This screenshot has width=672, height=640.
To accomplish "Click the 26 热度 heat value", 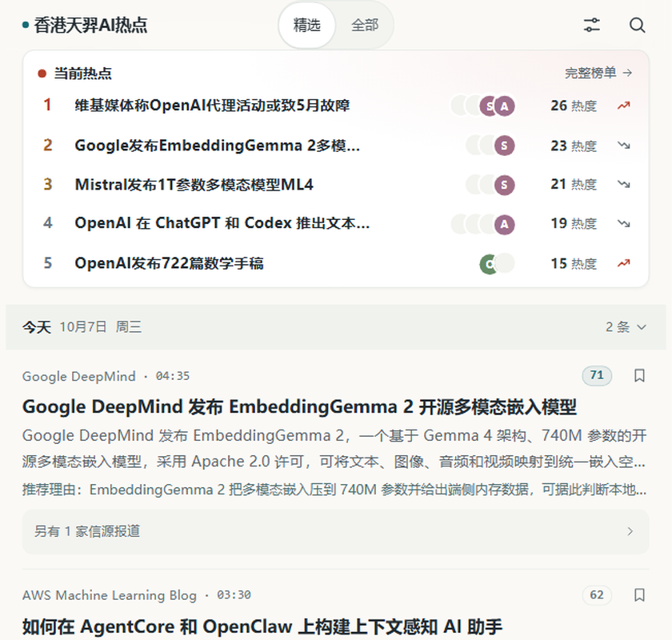I will pos(574,106).
